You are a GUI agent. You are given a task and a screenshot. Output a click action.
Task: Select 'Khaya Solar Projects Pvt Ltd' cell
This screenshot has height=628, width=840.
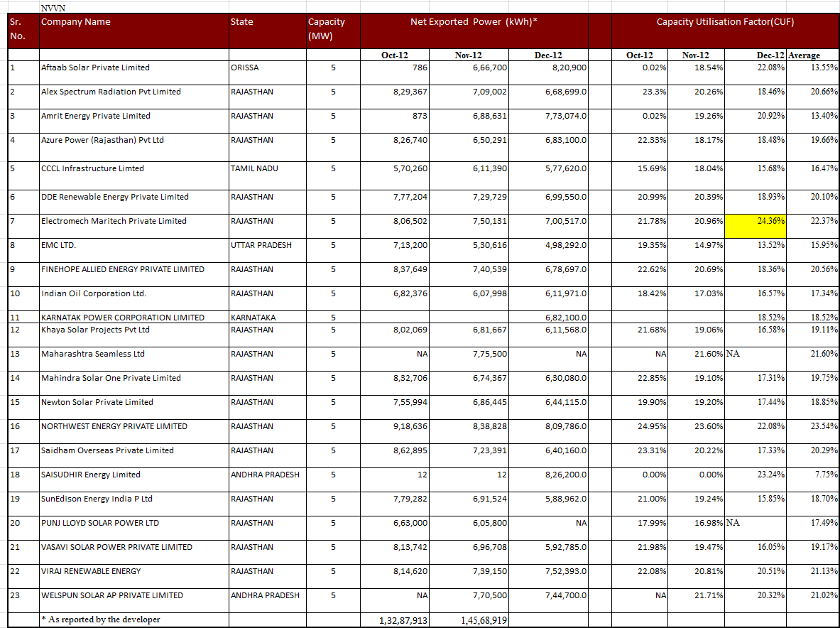pyautogui.click(x=134, y=335)
